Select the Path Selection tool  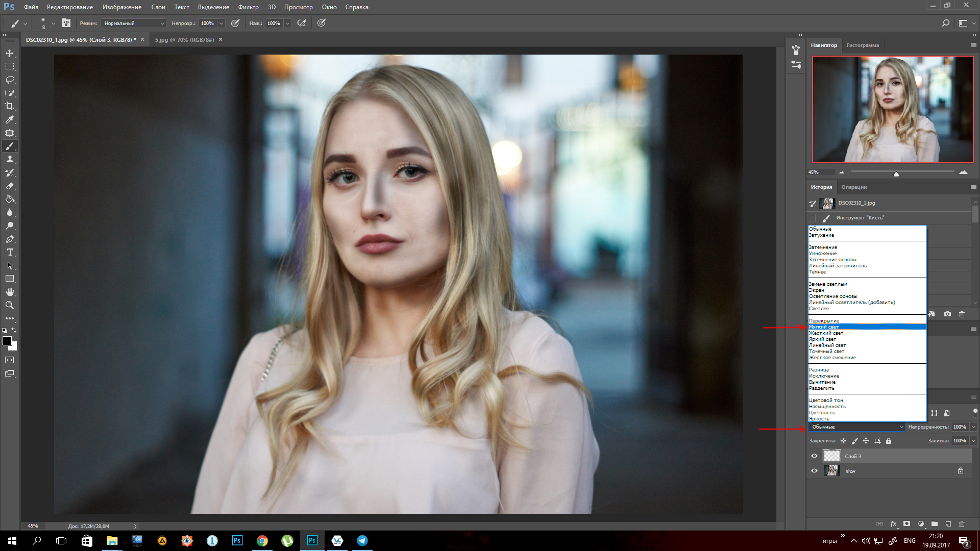(10, 266)
